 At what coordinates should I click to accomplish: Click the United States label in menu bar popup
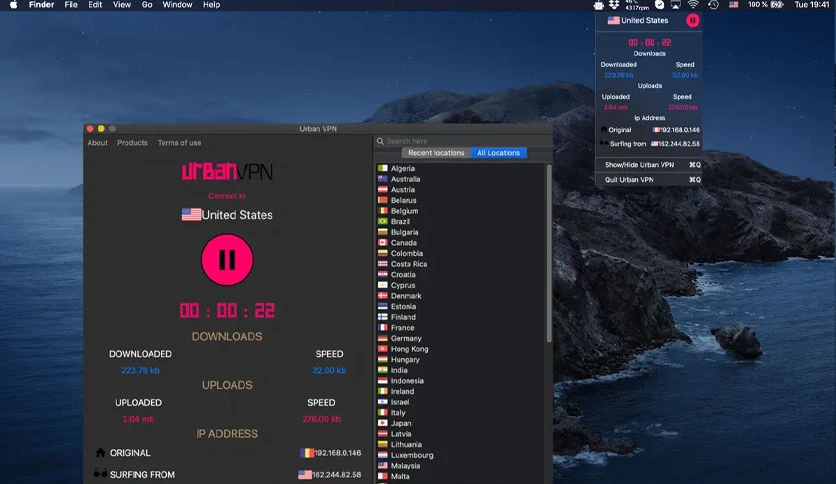tap(644, 20)
